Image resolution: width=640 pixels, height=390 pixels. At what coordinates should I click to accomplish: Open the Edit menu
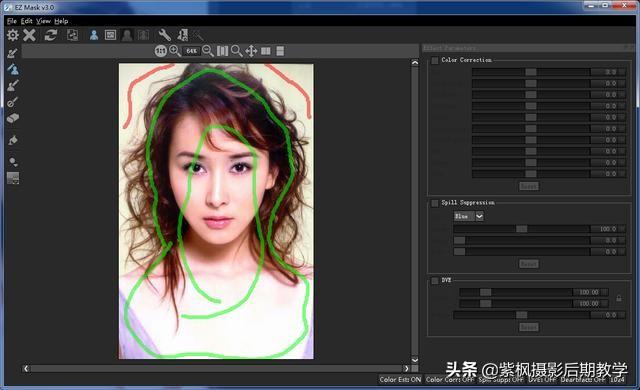coord(27,21)
